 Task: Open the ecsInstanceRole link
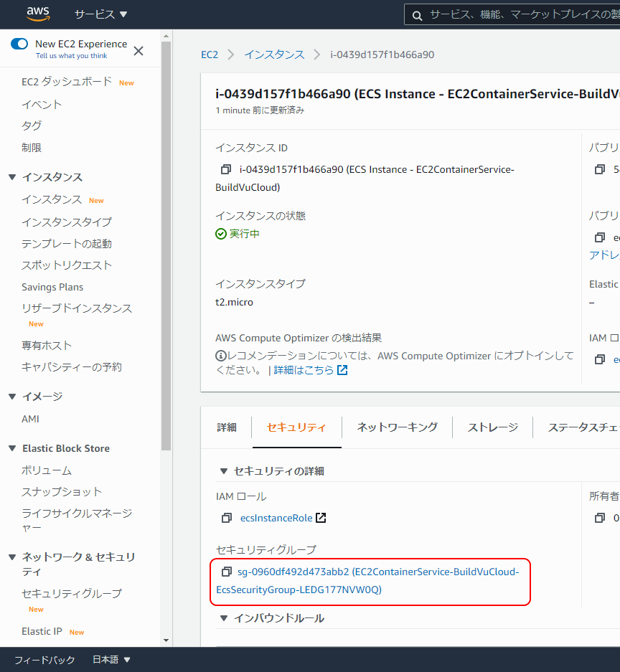(x=276, y=518)
